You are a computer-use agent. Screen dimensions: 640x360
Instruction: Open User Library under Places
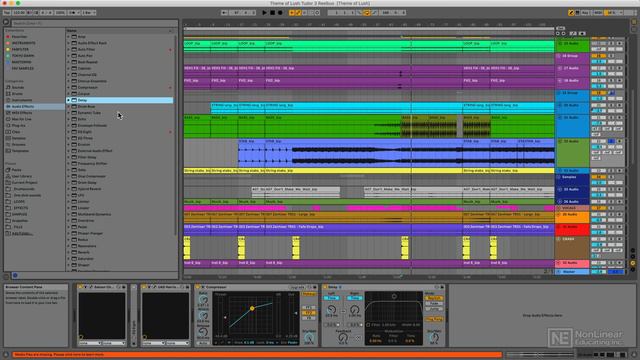click(x=22, y=176)
